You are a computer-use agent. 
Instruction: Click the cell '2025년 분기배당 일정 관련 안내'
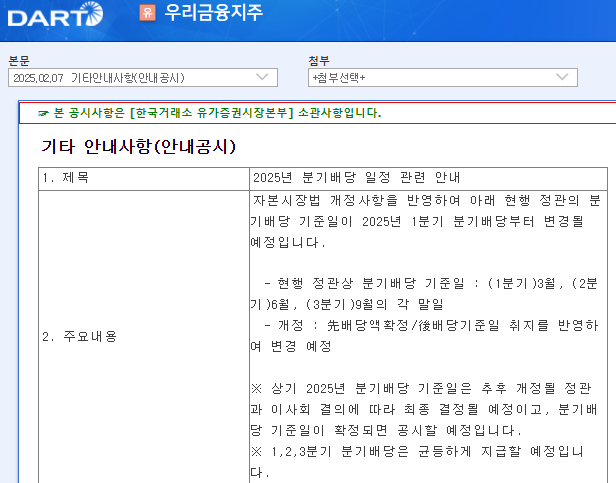click(x=428, y=178)
